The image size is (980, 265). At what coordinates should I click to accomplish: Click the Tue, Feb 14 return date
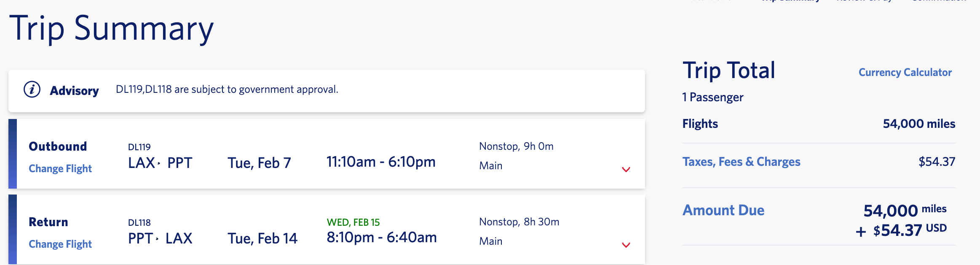pyautogui.click(x=262, y=239)
